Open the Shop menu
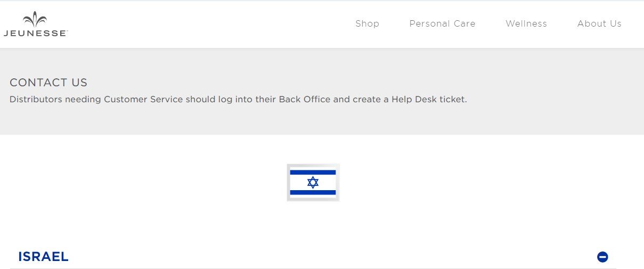The image size is (644, 269). (x=367, y=23)
